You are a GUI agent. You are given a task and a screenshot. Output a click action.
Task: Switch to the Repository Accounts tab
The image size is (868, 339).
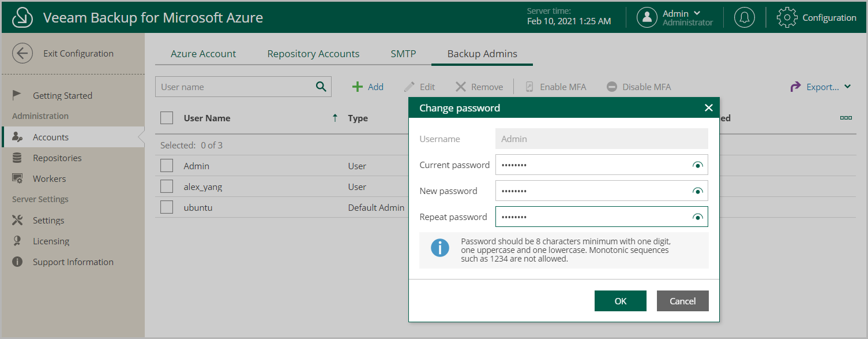point(313,54)
